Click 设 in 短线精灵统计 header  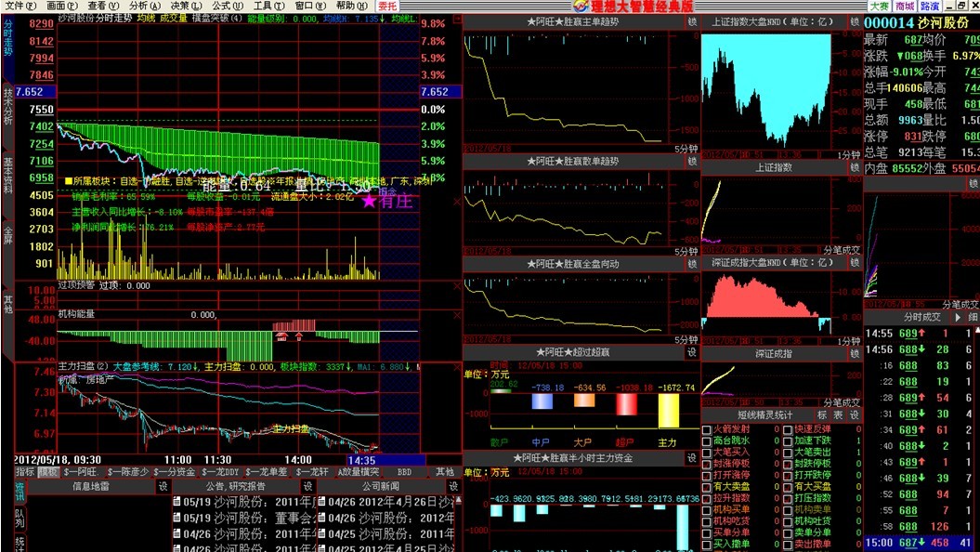point(854,415)
